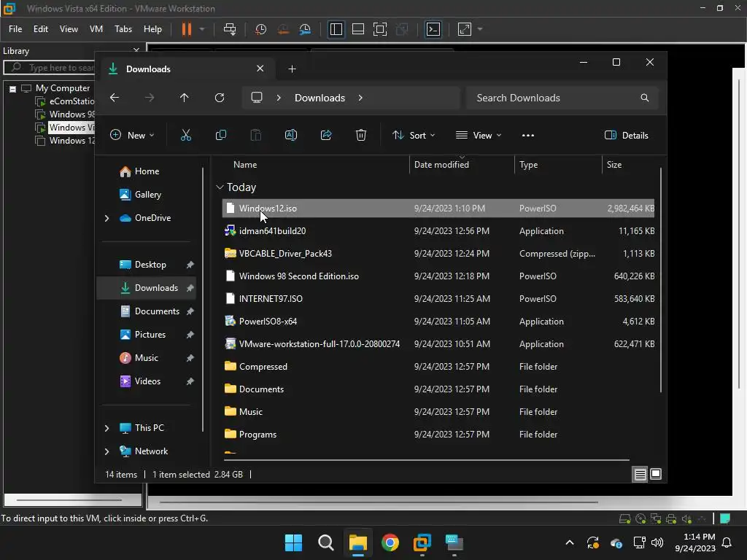Click the Copy icon in Explorer toolbar

(x=220, y=135)
